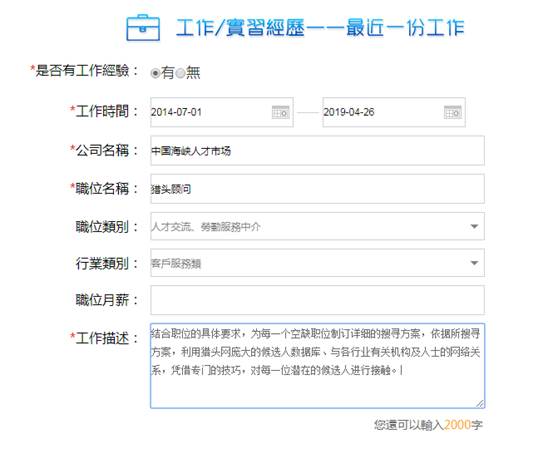
Task: Click the 是否有工作經驗 label
Action: [85, 71]
